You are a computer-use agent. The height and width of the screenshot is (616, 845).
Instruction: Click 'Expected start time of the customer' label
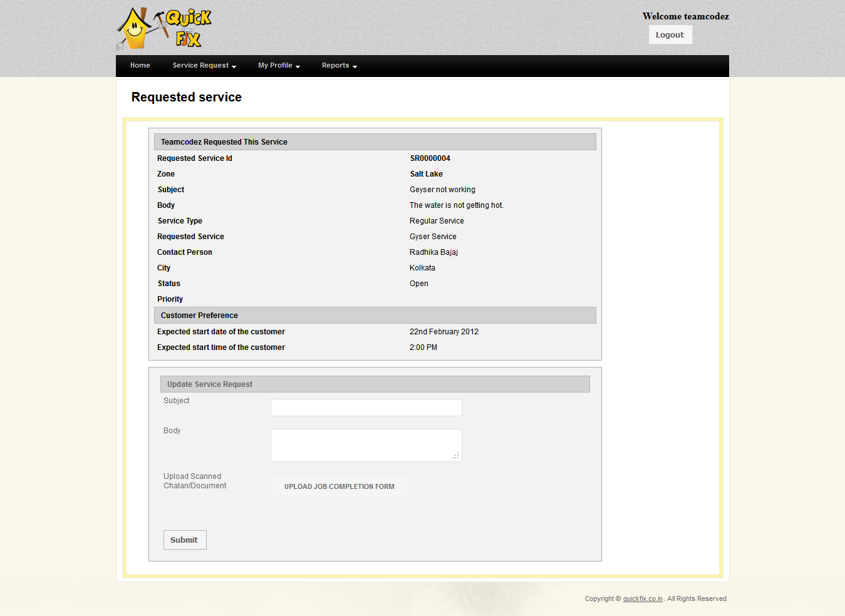221,347
